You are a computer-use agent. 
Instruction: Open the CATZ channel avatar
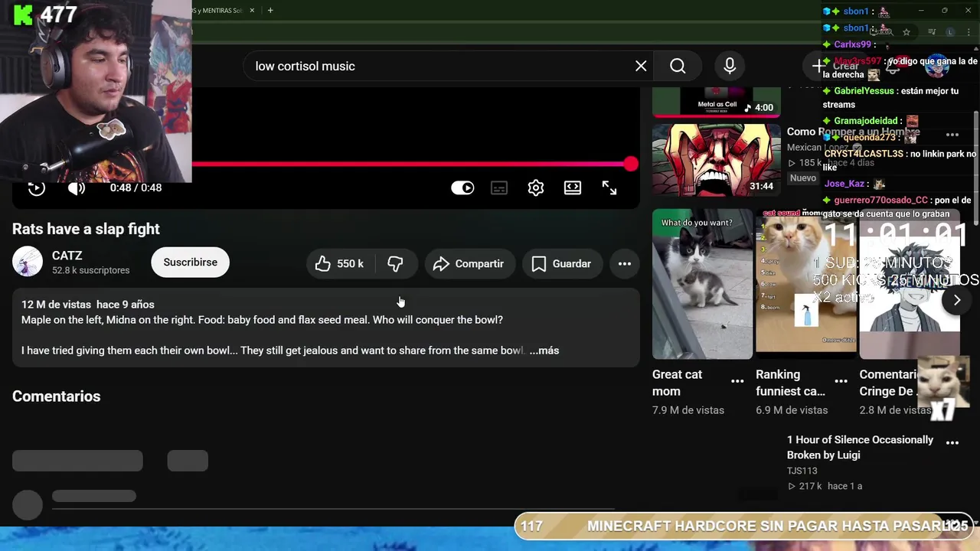pos(28,262)
